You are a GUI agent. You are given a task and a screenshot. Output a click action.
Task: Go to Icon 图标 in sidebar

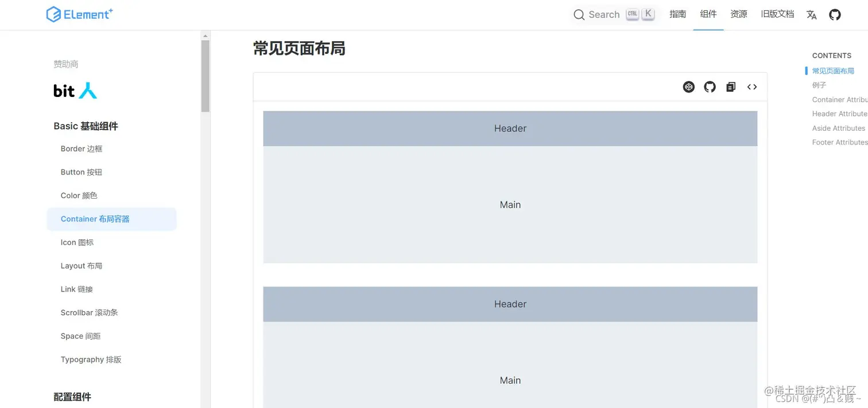tap(77, 243)
